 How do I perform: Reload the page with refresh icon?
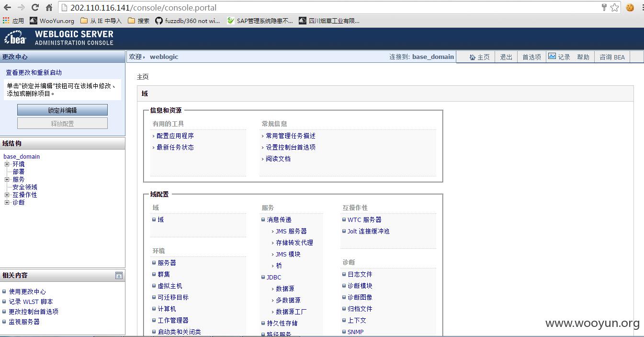pyautogui.click(x=35, y=8)
